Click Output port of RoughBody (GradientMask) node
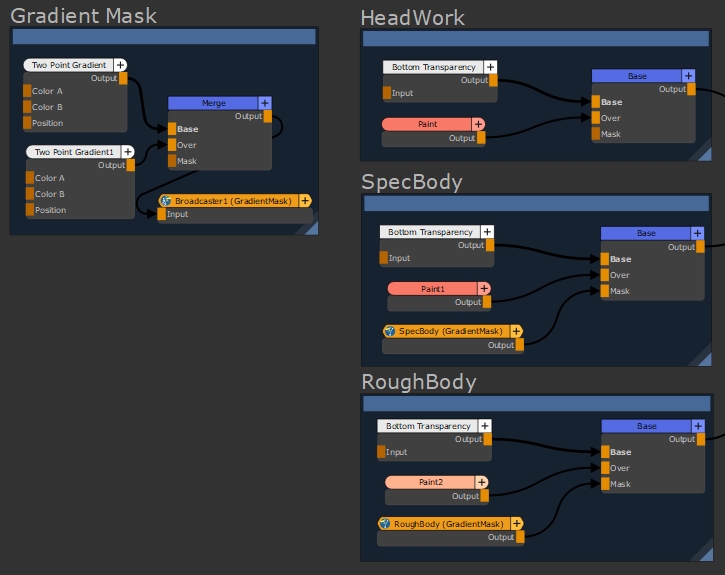The height and width of the screenshot is (575, 725). pos(520,538)
